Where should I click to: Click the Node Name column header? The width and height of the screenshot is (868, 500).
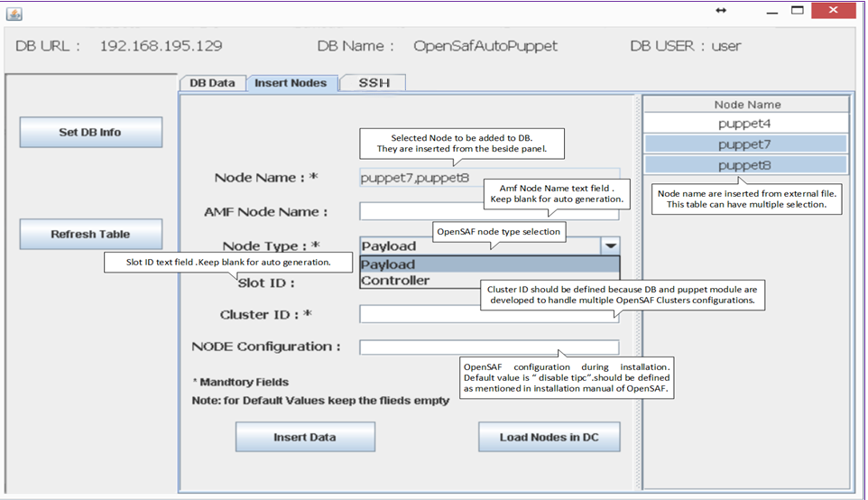pyautogui.click(x=746, y=105)
